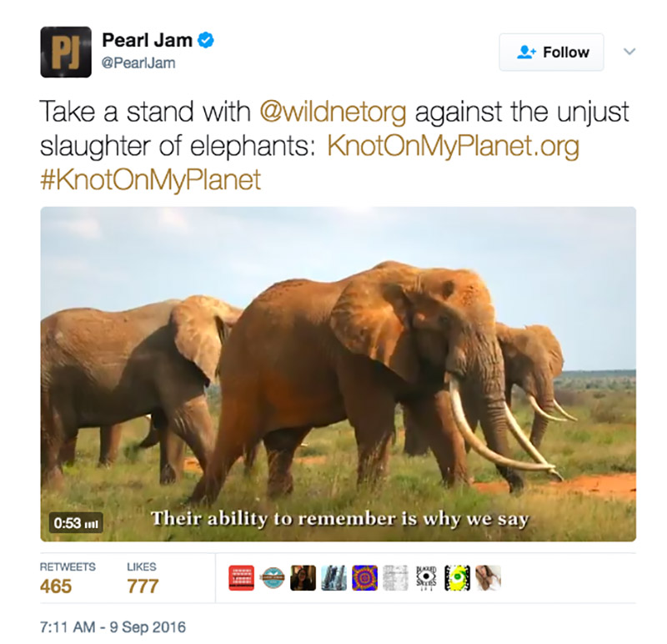Visit the KnotOnMyPlanet.org link
This screenshot has width=667, height=644.
click(453, 146)
